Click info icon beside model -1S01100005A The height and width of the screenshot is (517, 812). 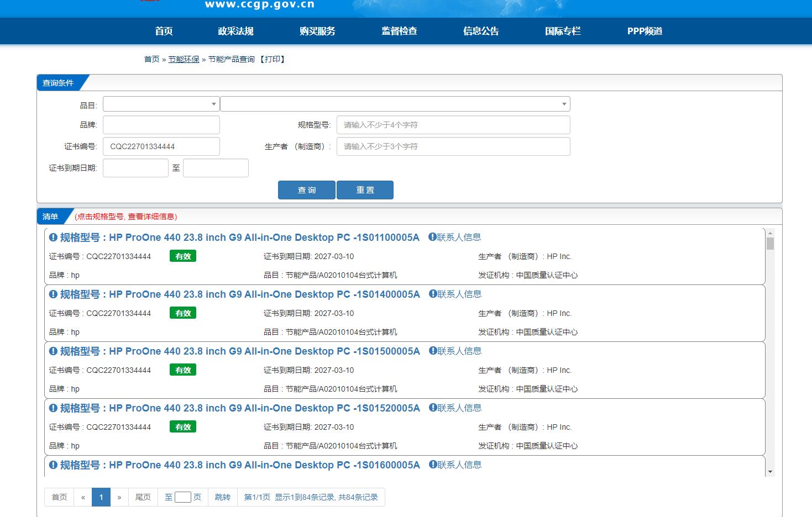click(x=53, y=238)
